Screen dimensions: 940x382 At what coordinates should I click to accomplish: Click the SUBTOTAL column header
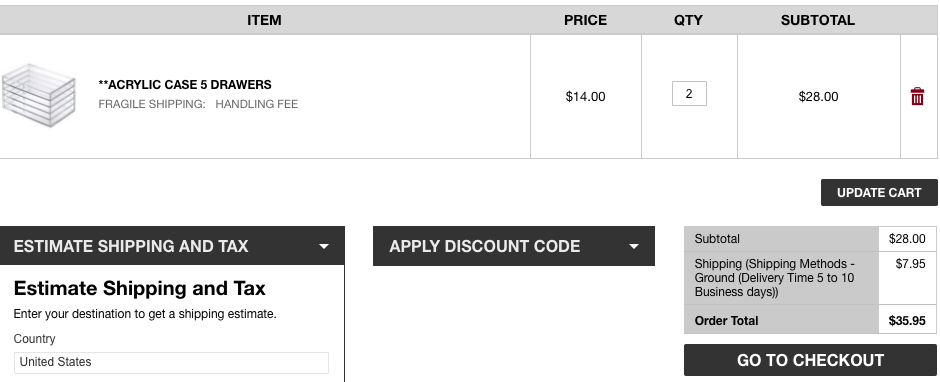pos(818,20)
